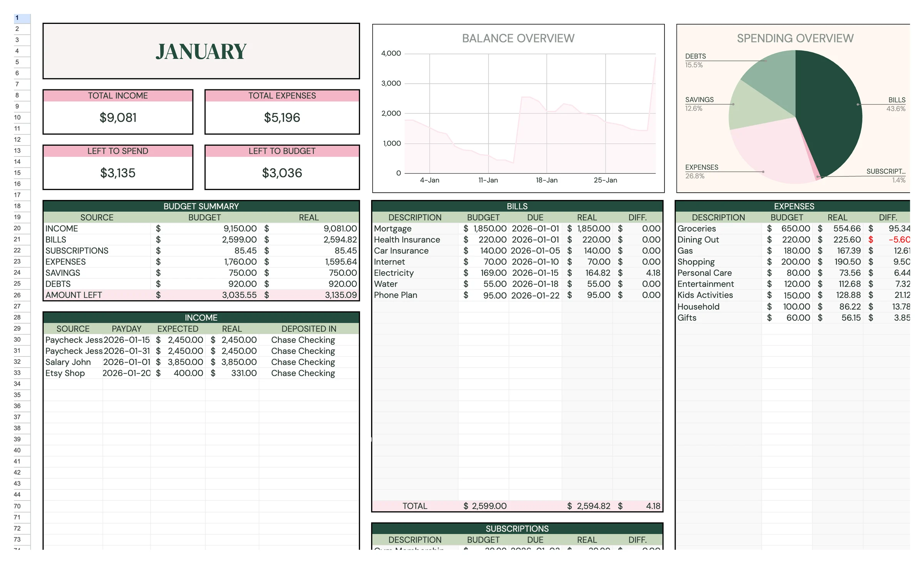Screen dimensions: 924x578
Task: Click the Gifts budget value 60.00
Action: [x=787, y=318]
